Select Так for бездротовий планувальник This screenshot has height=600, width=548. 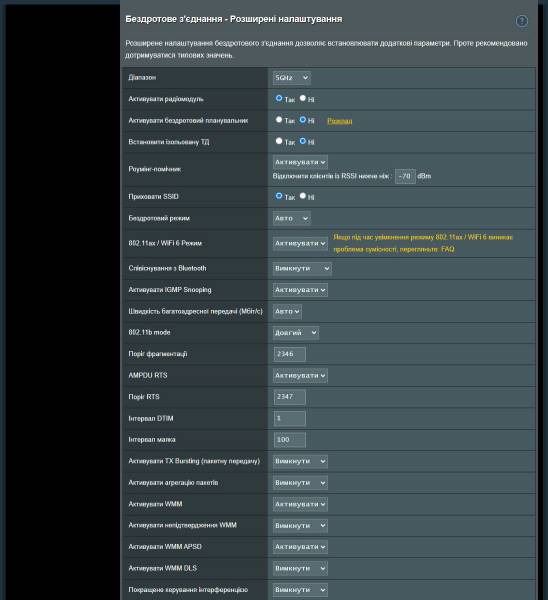click(x=279, y=120)
